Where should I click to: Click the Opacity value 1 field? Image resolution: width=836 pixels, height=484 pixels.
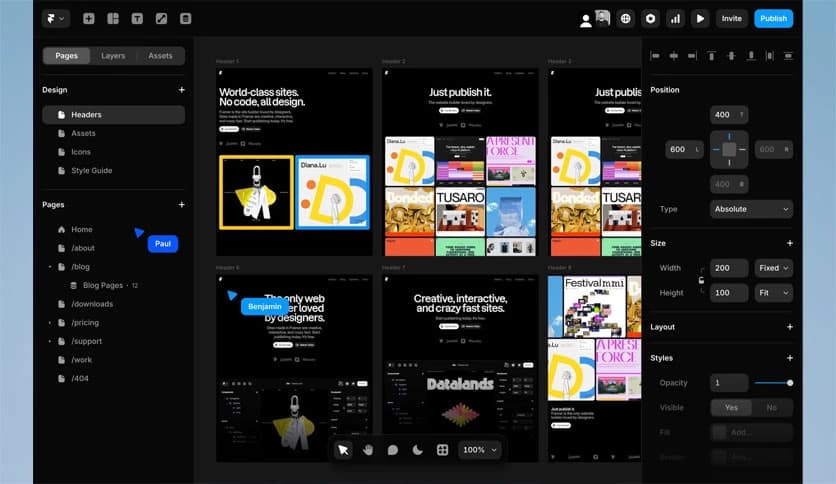point(729,383)
